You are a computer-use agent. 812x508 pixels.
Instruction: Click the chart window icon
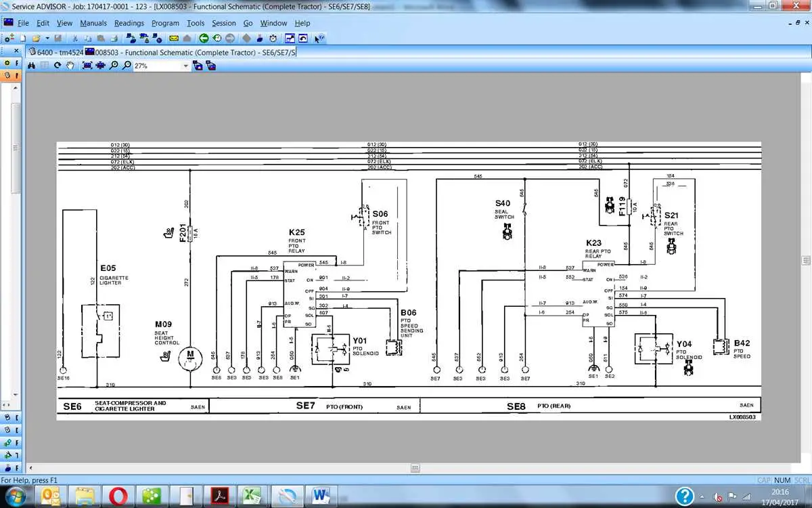[290, 38]
